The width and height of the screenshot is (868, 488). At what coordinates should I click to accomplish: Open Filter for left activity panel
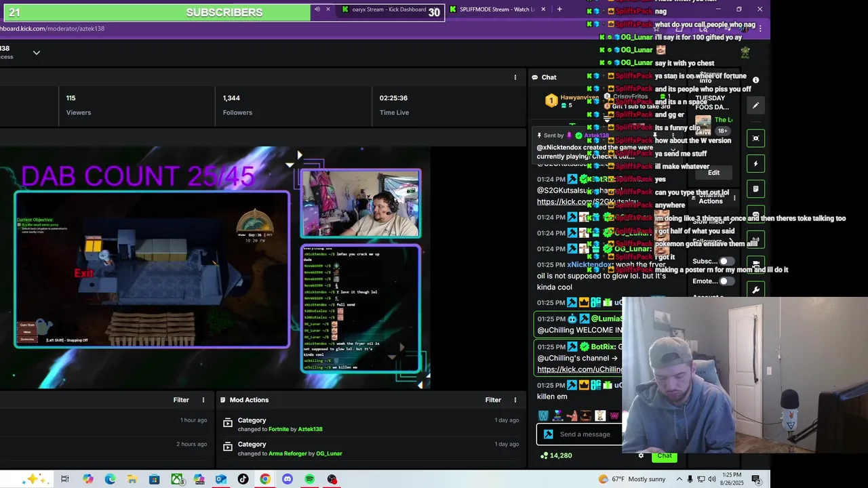point(181,400)
